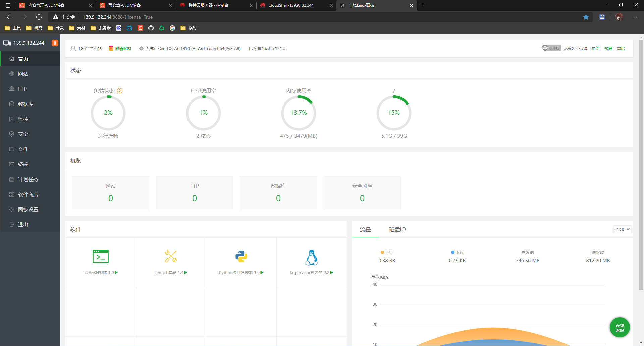The width and height of the screenshot is (644, 346).
Task: Click the green arrow after Linux工具箱 1.4
Action: [x=186, y=273]
